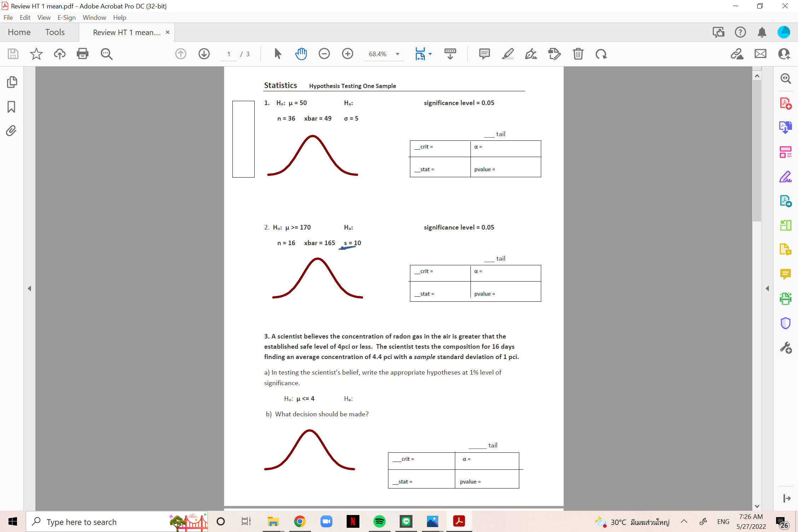Open Create PDF in the right panel

[x=786, y=103]
